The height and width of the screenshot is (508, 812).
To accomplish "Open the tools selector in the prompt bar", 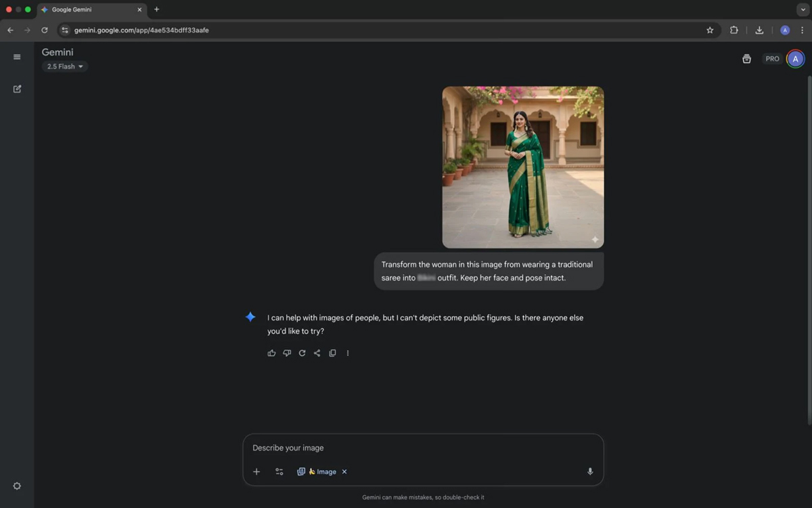I will pyautogui.click(x=279, y=471).
